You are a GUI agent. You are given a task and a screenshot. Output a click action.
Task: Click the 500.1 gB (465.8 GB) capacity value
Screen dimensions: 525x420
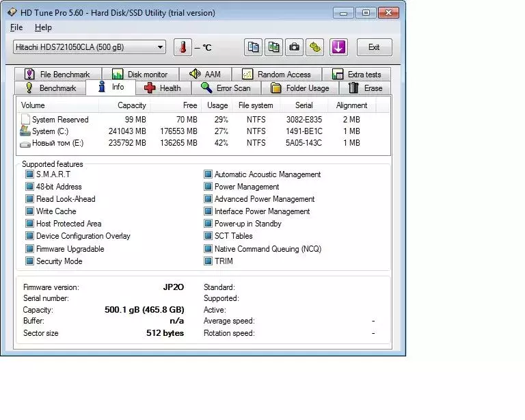tap(144, 309)
